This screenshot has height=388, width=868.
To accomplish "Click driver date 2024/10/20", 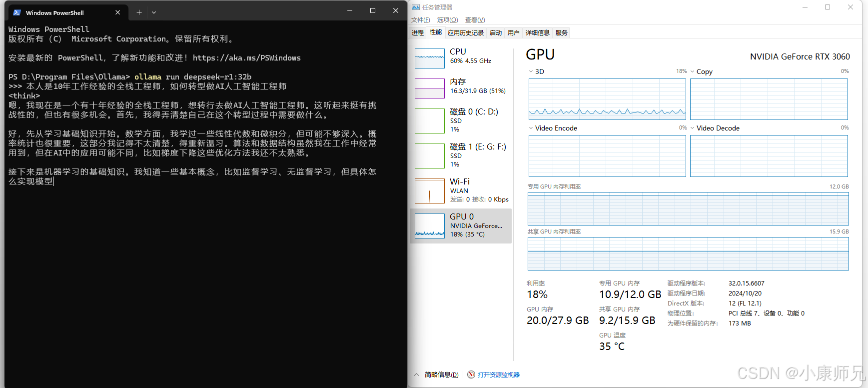I will pyautogui.click(x=745, y=293).
